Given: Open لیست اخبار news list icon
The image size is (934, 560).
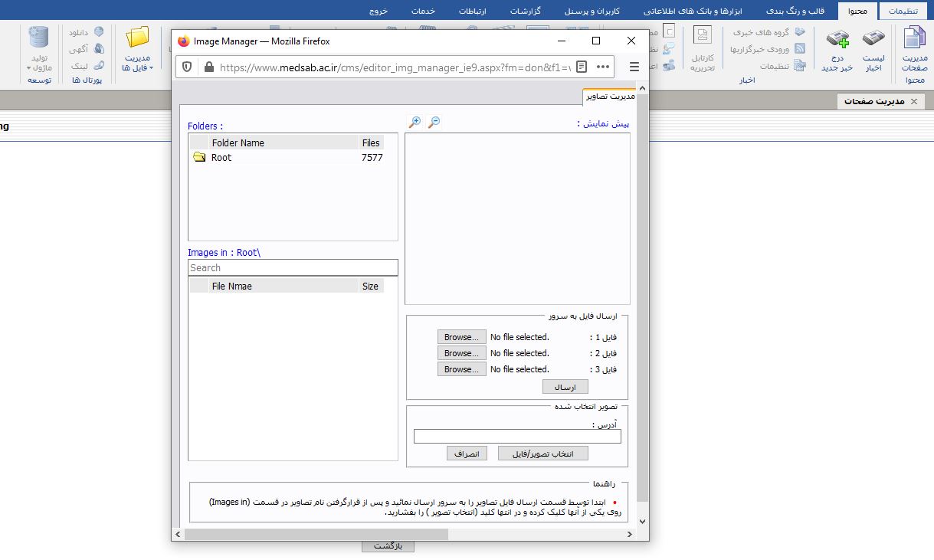Looking at the screenshot, I should (x=873, y=51).
